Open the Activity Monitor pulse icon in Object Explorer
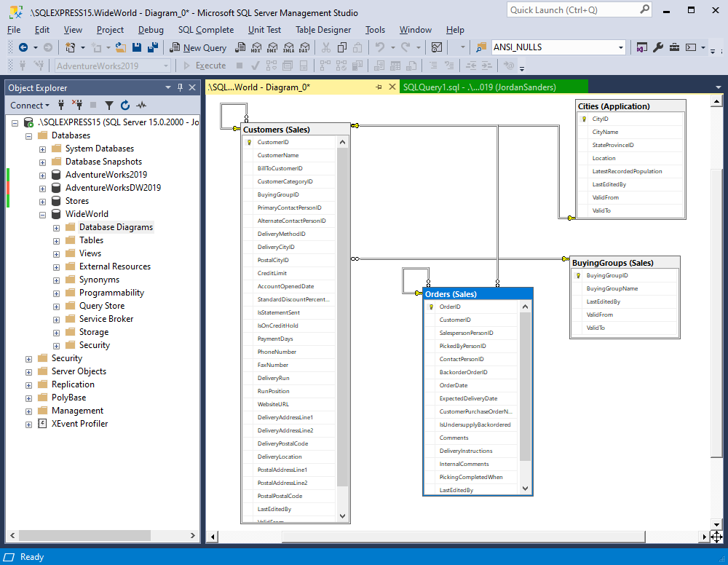This screenshot has width=728, height=565. click(x=141, y=106)
